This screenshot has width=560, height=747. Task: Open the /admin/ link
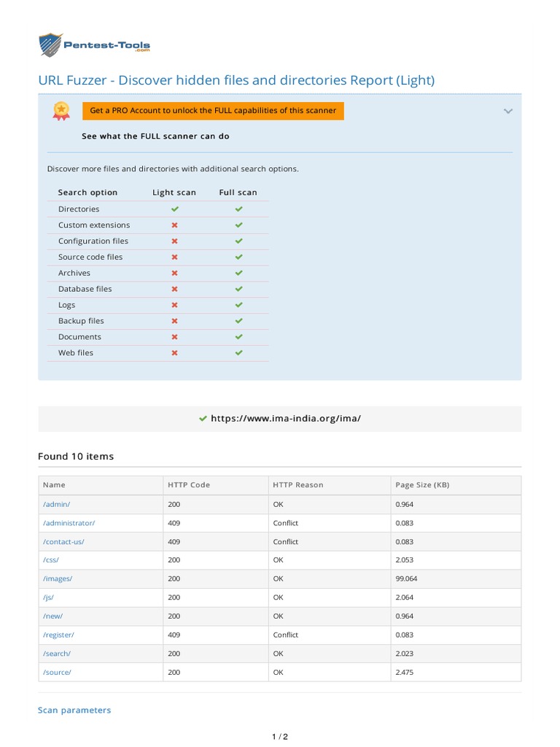click(56, 504)
